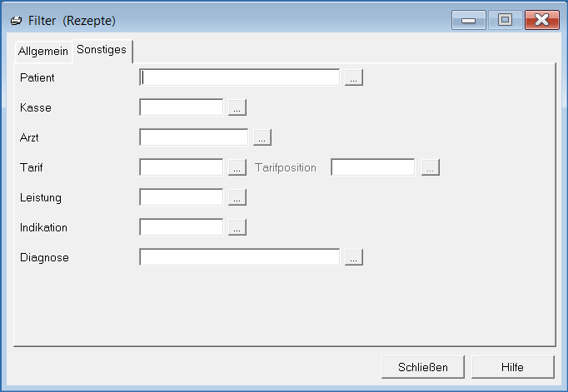Click inside the Indikation field
The width and height of the screenshot is (568, 392).
[x=182, y=227]
